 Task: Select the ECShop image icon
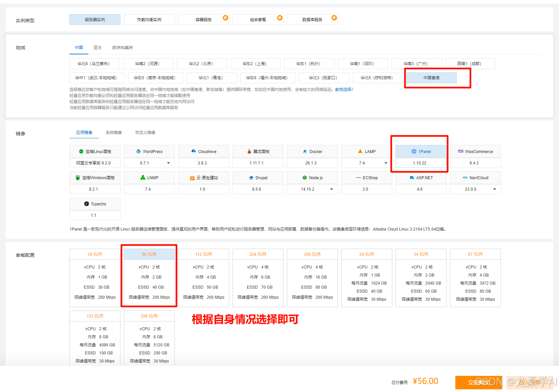358,178
